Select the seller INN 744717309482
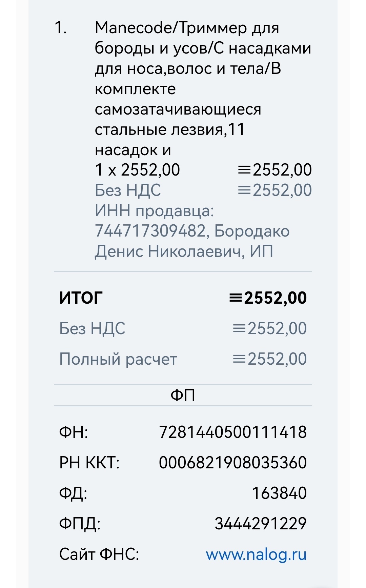This screenshot has width=366, height=588. click(150, 231)
